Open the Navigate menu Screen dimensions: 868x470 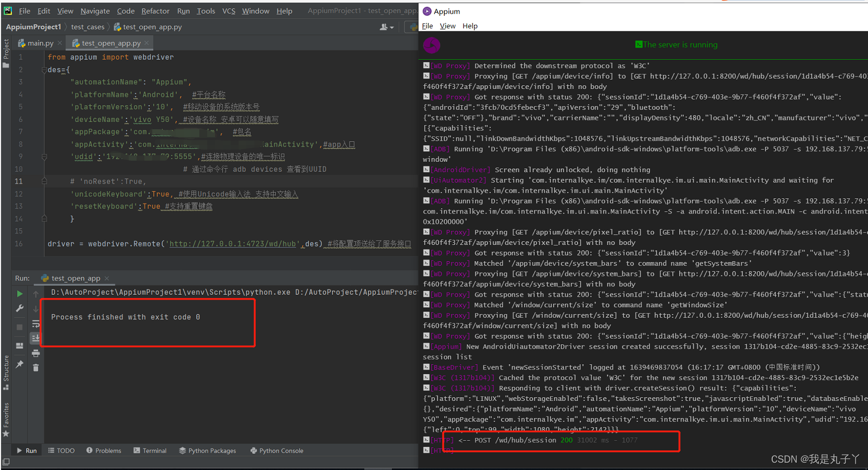tap(95, 11)
